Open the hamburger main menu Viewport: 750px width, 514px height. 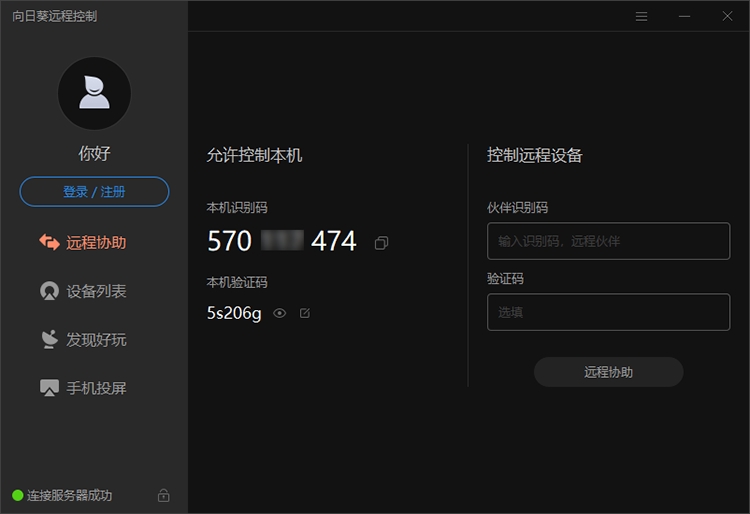642,16
